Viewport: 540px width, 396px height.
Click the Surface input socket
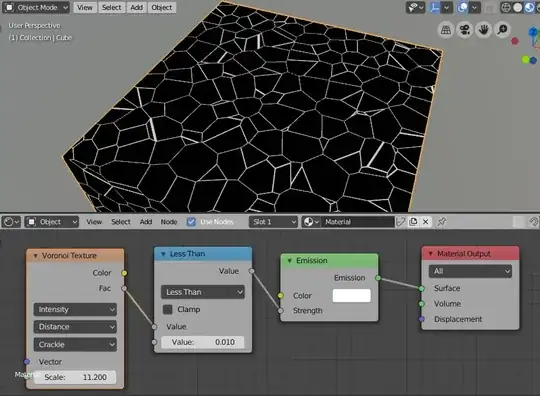[x=422, y=288]
